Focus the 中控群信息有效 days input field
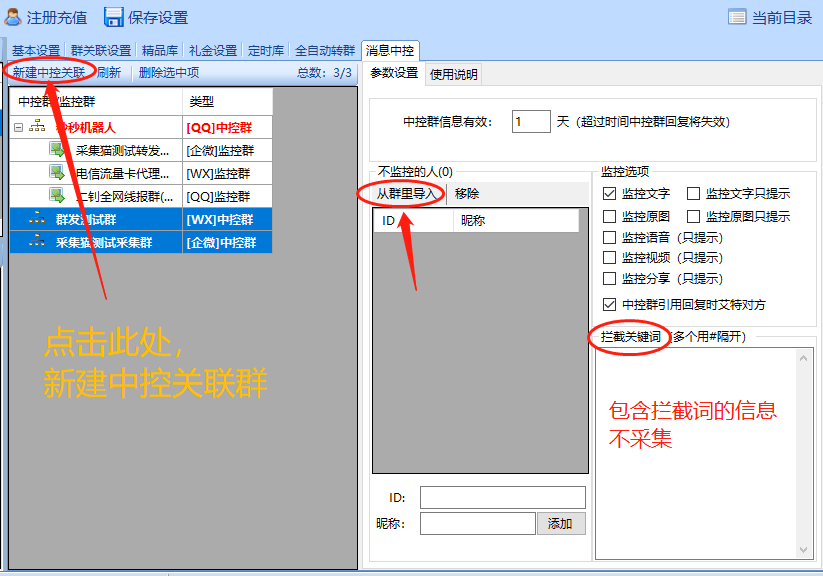Image resolution: width=823 pixels, height=576 pixels. [531, 121]
